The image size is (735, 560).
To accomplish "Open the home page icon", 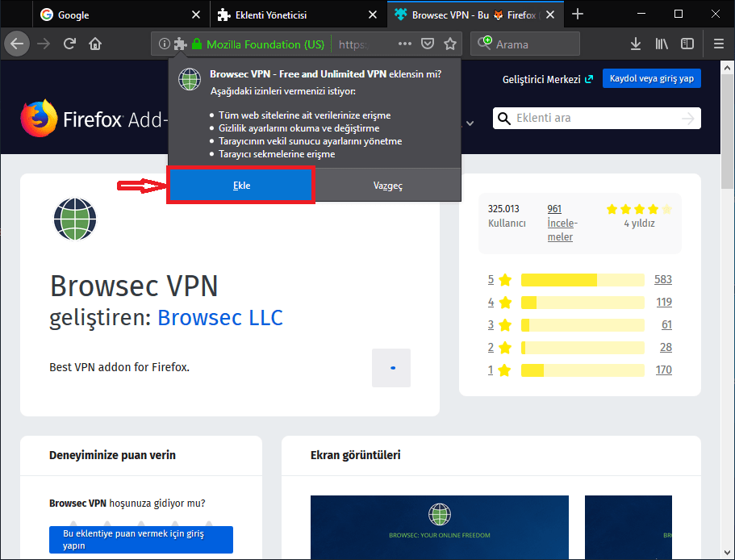I will (x=95, y=44).
